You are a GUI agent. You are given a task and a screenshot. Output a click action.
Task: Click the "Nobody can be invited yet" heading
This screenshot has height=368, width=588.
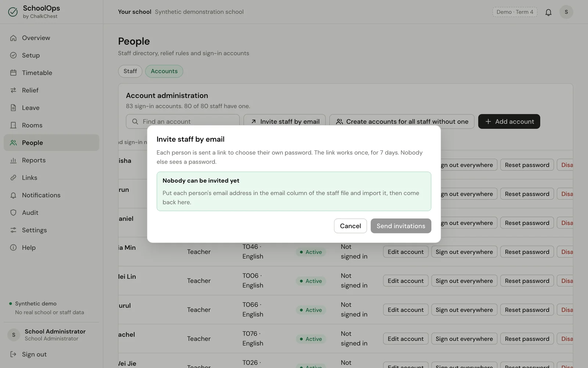pyautogui.click(x=201, y=181)
